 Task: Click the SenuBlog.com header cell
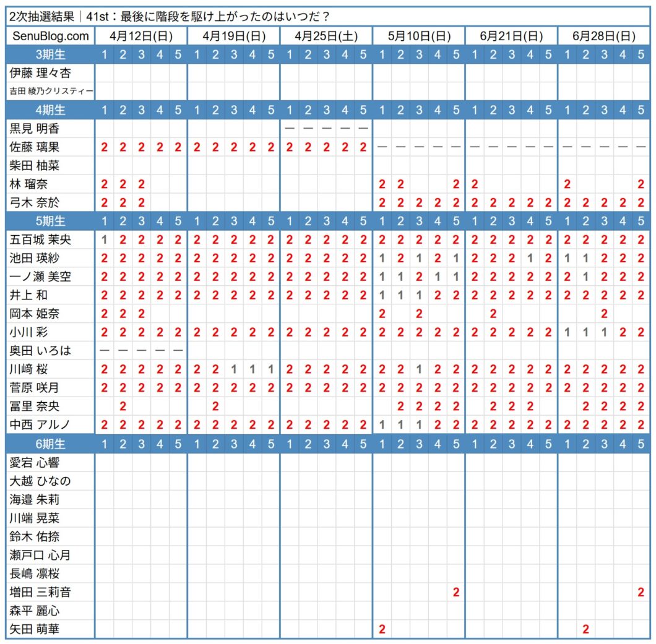pyautogui.click(x=48, y=36)
